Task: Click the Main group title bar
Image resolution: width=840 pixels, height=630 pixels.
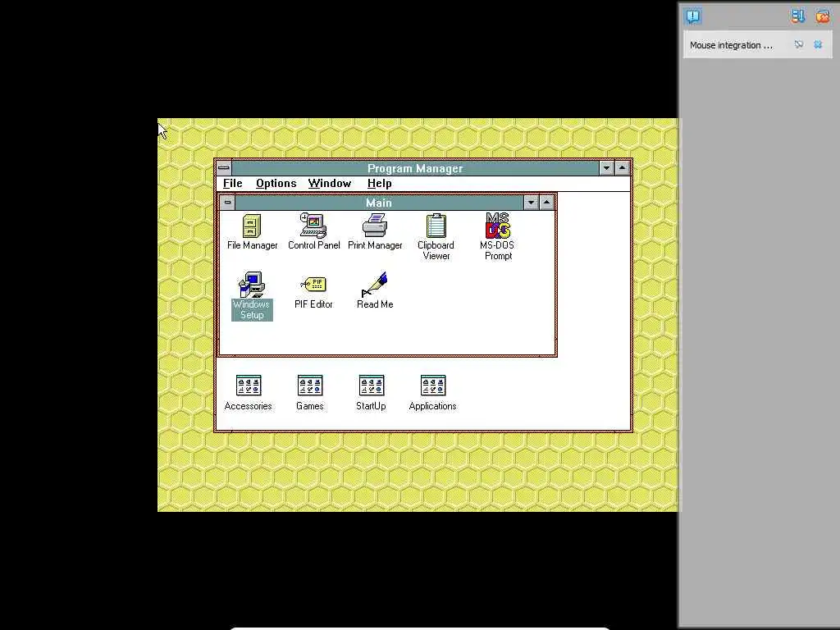Action: tap(379, 203)
